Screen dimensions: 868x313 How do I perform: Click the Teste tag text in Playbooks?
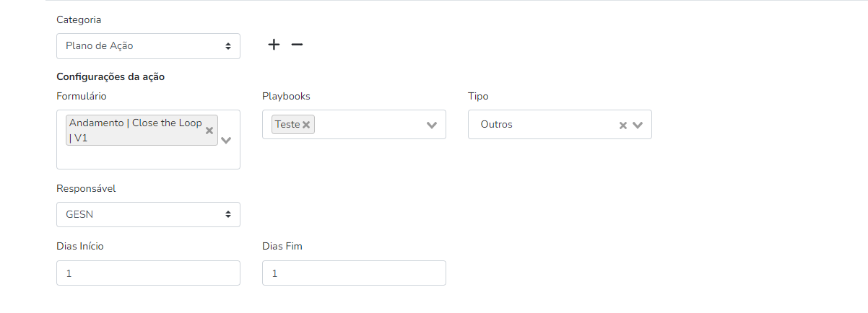[287, 125]
